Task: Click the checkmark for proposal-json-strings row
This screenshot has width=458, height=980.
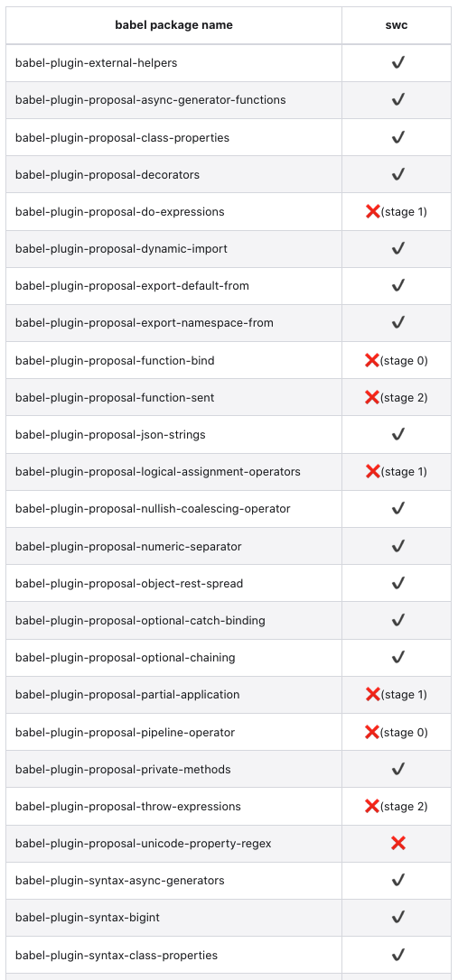Action: point(398,434)
